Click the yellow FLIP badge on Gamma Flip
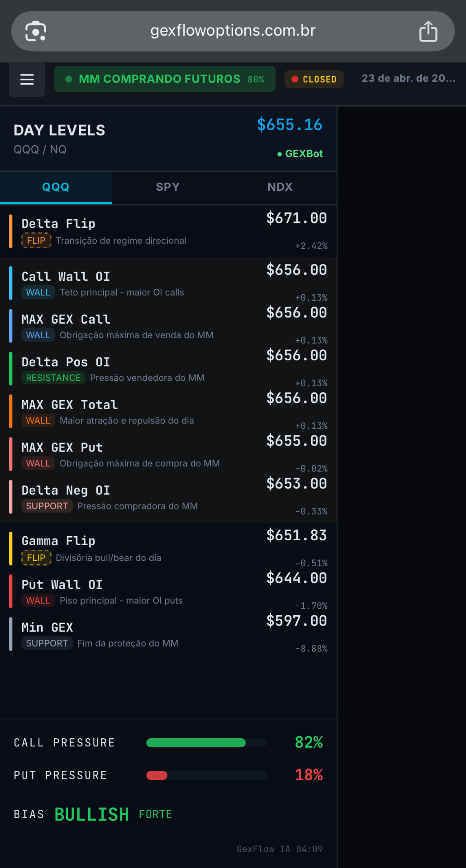 coord(36,557)
